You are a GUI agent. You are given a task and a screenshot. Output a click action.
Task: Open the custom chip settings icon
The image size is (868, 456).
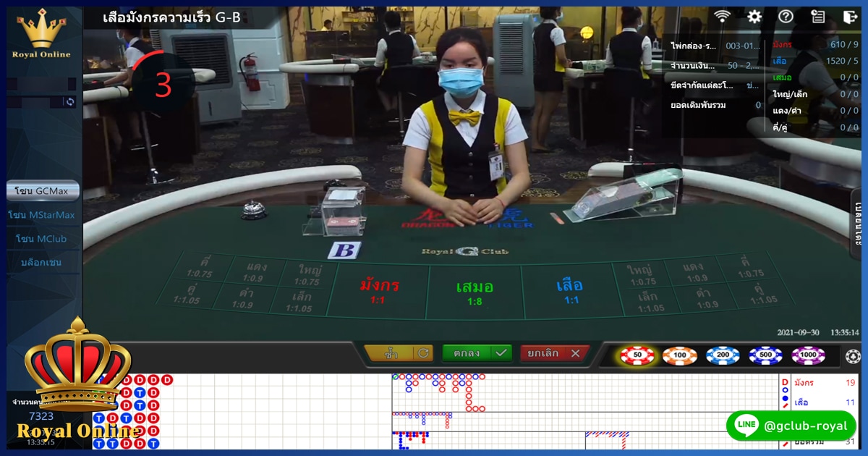coord(853,356)
